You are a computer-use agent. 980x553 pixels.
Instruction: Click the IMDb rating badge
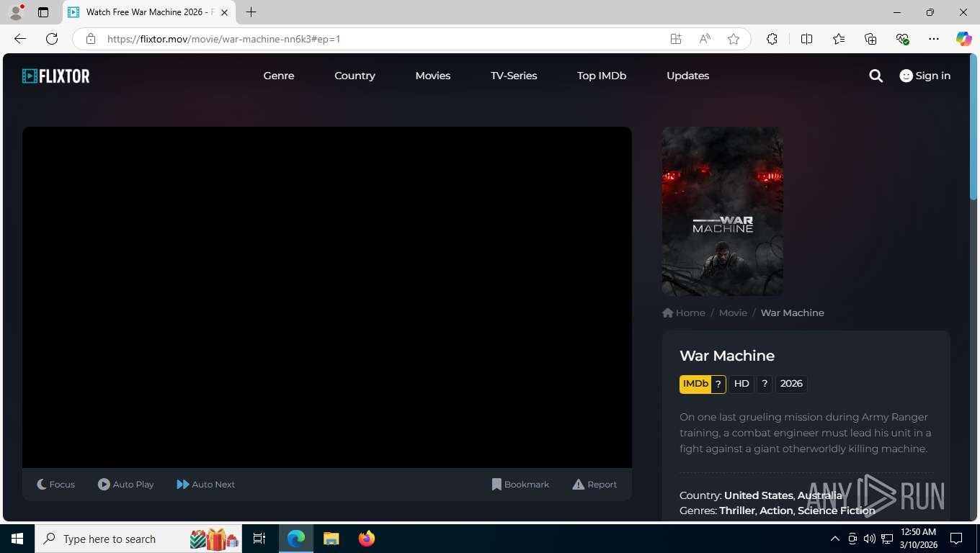pyautogui.click(x=703, y=384)
